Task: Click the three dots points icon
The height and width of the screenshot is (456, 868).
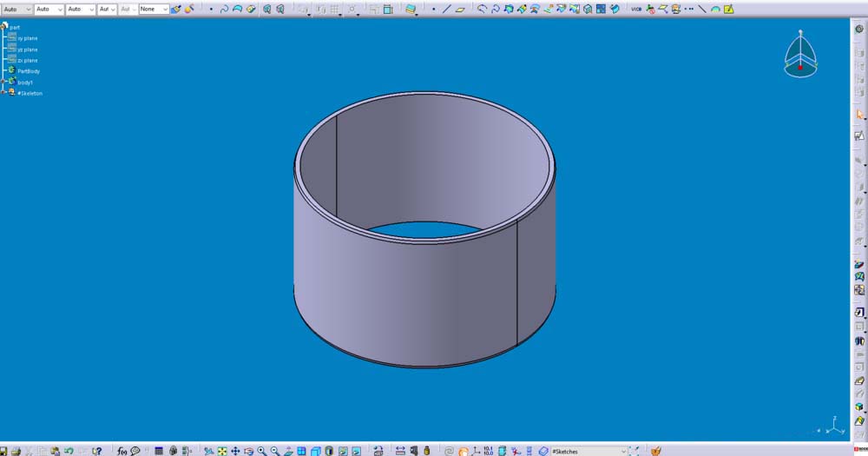Action: point(689,9)
